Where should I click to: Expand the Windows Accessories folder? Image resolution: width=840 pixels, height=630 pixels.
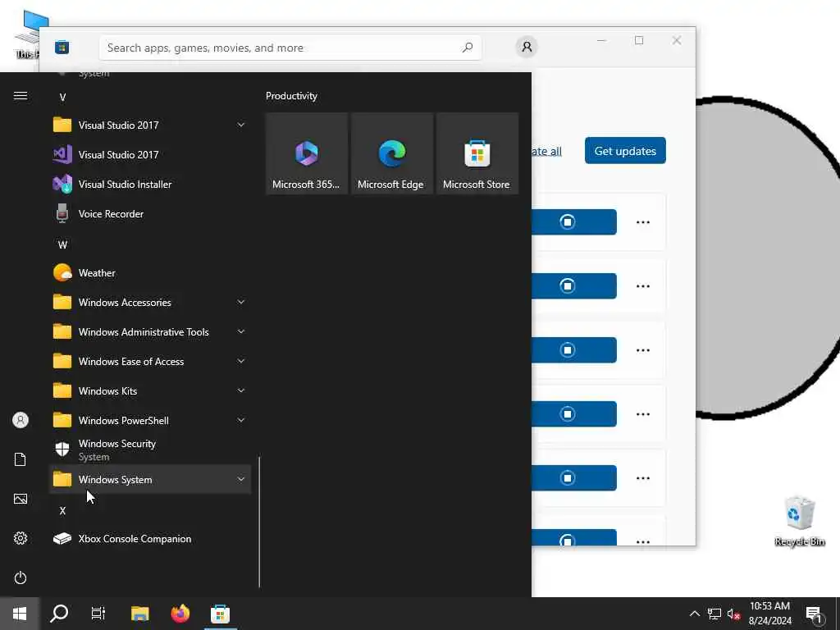(151, 302)
